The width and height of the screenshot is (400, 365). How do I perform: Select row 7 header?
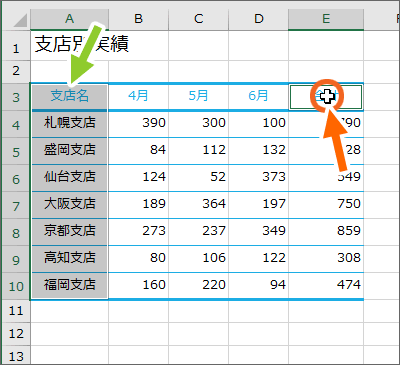point(16,205)
